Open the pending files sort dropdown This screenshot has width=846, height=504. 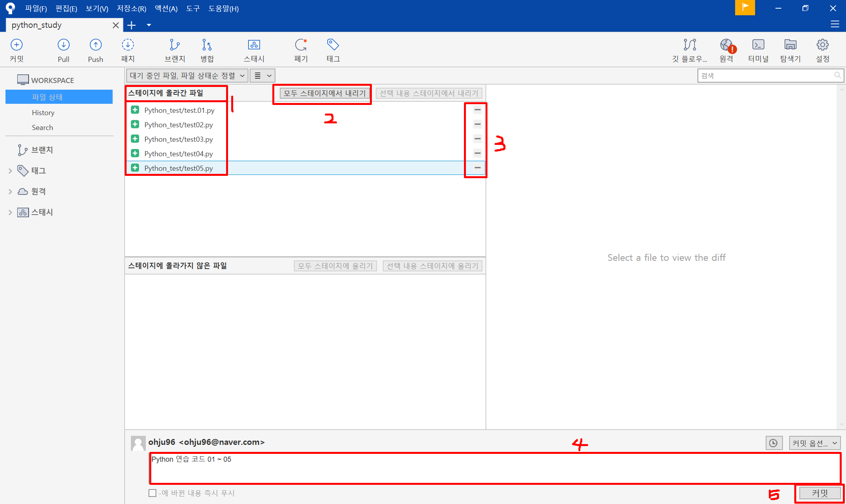click(x=187, y=76)
